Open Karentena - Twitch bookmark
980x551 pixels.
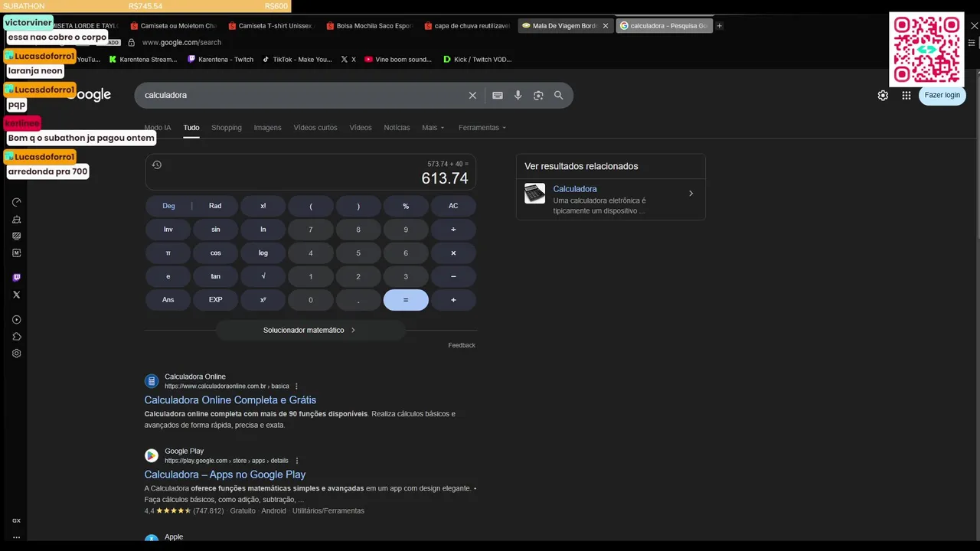point(220,59)
